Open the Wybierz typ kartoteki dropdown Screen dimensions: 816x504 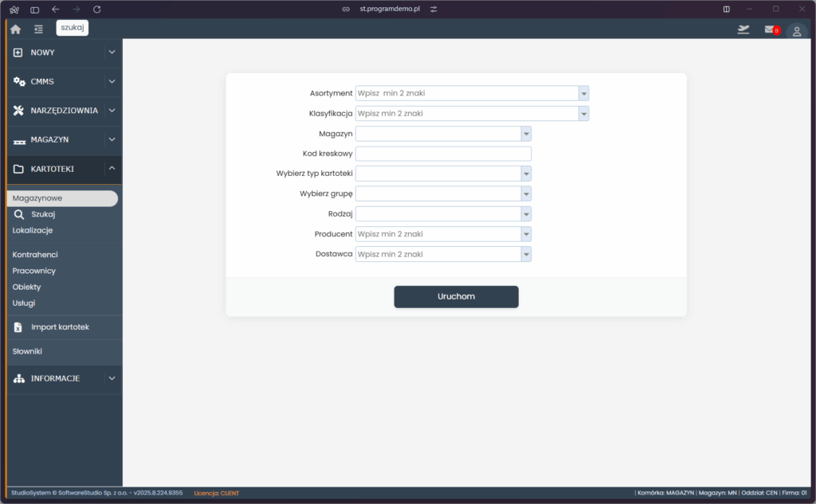point(526,173)
